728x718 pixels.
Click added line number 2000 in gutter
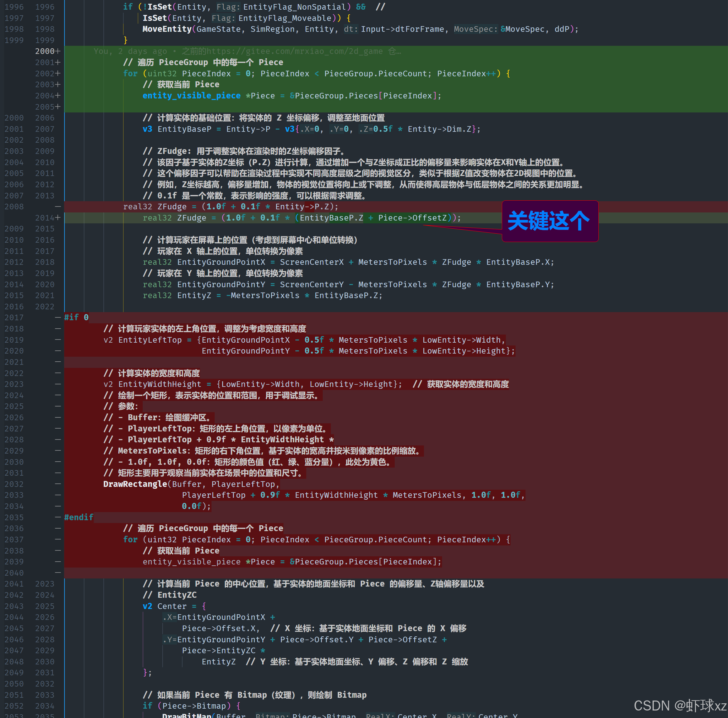[45, 51]
